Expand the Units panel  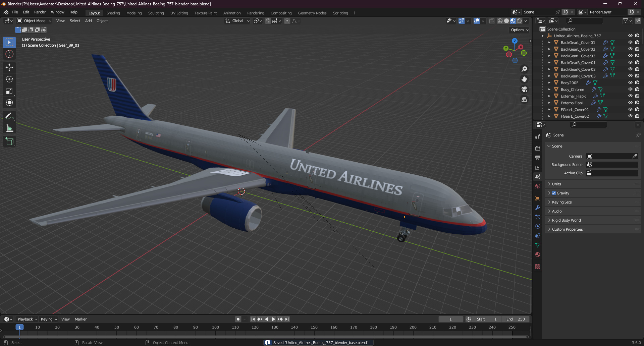click(x=592, y=184)
